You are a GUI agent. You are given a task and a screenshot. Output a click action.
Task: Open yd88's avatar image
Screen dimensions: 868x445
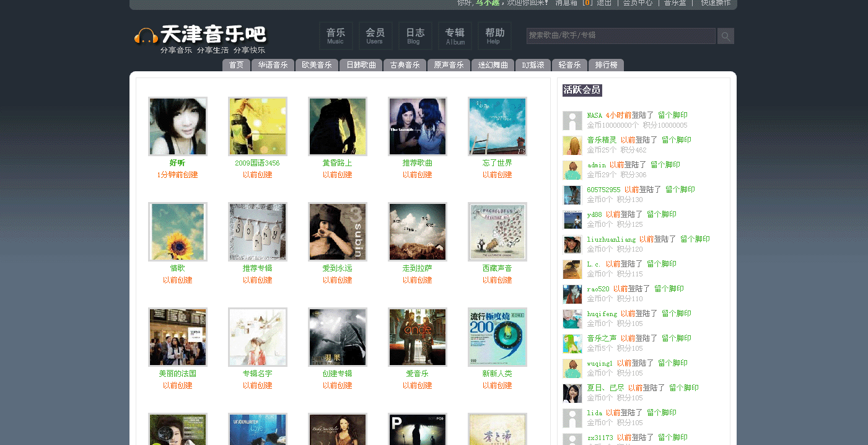point(572,219)
